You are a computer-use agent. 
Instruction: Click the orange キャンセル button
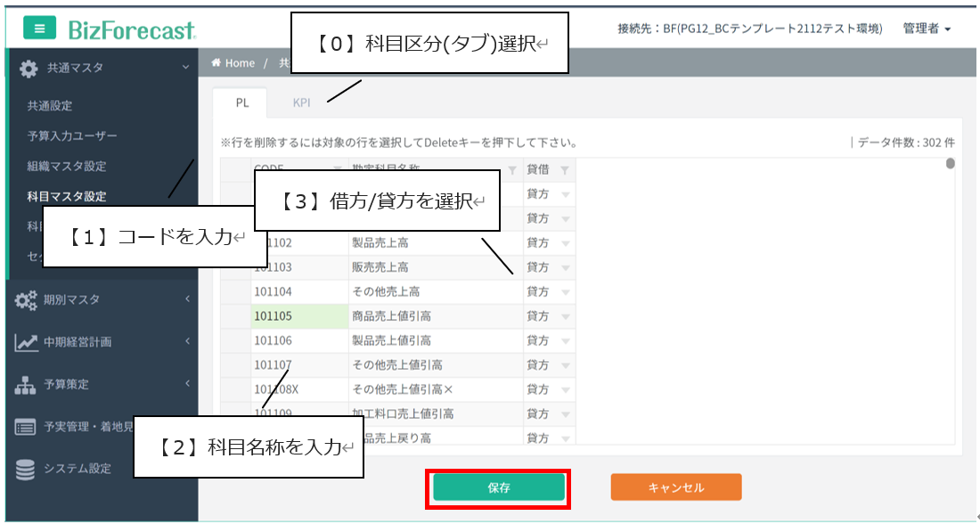point(675,487)
